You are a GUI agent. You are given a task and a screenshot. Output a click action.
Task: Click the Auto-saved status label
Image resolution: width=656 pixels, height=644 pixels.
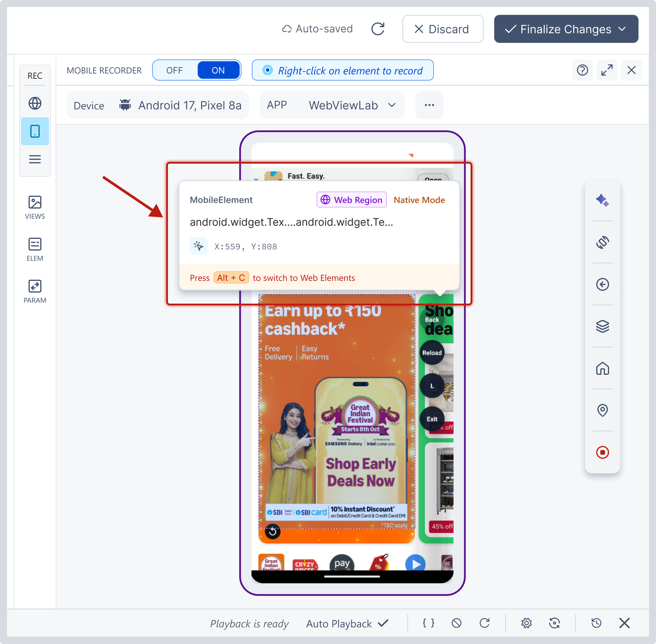[317, 29]
